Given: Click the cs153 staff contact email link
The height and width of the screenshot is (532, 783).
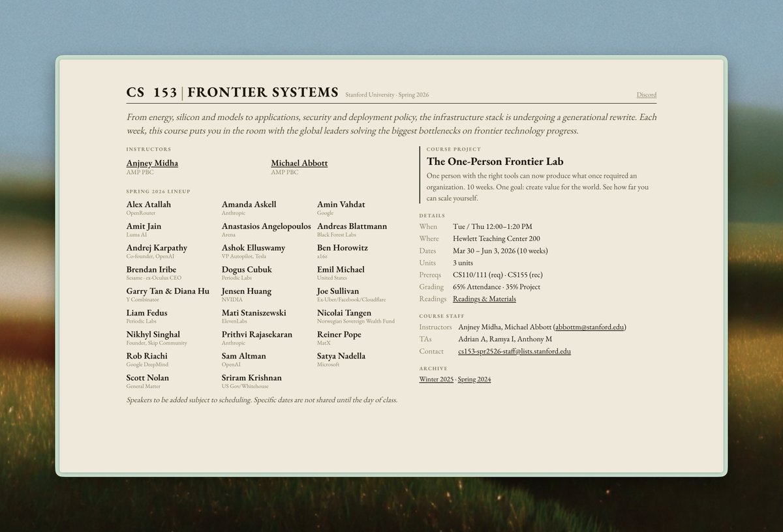Looking at the screenshot, I should tap(514, 351).
